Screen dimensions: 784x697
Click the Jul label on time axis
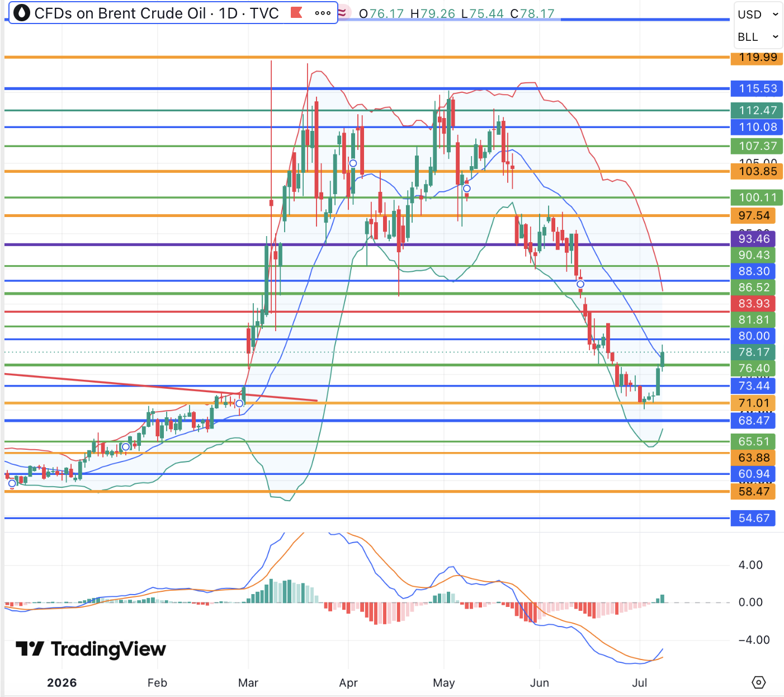pos(639,683)
